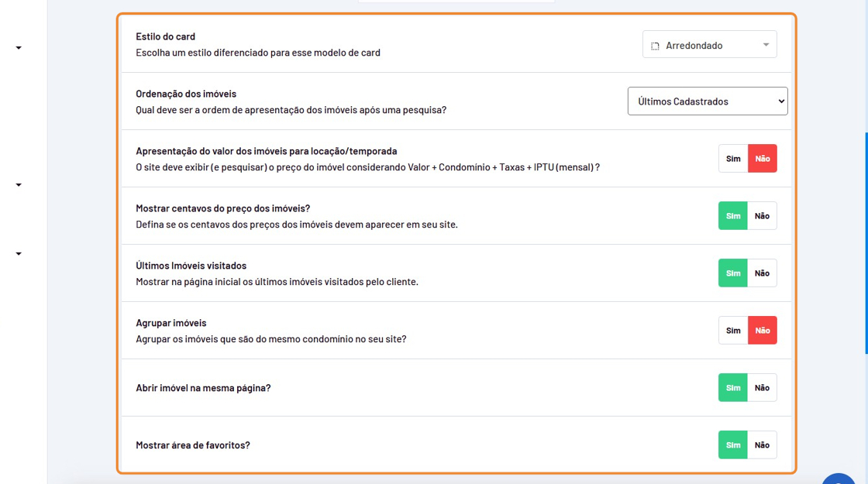868x484 pixels.
Task: Keep Agrupar imóveis off via Não
Action: pyautogui.click(x=763, y=331)
